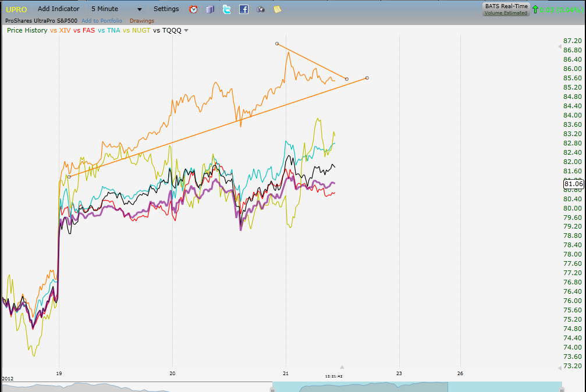Click date label 20 on time axis
Image resolution: width=586 pixels, height=392 pixels.
tap(172, 373)
